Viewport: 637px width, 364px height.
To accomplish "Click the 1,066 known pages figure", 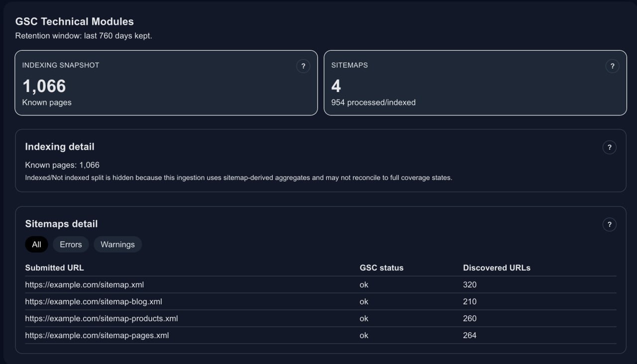I will coord(44,87).
